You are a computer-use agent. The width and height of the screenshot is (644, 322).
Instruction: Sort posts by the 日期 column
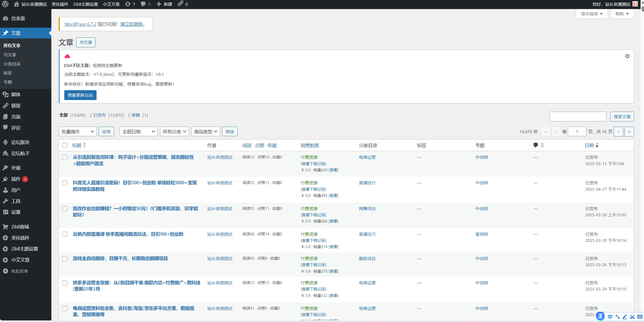[x=592, y=145]
